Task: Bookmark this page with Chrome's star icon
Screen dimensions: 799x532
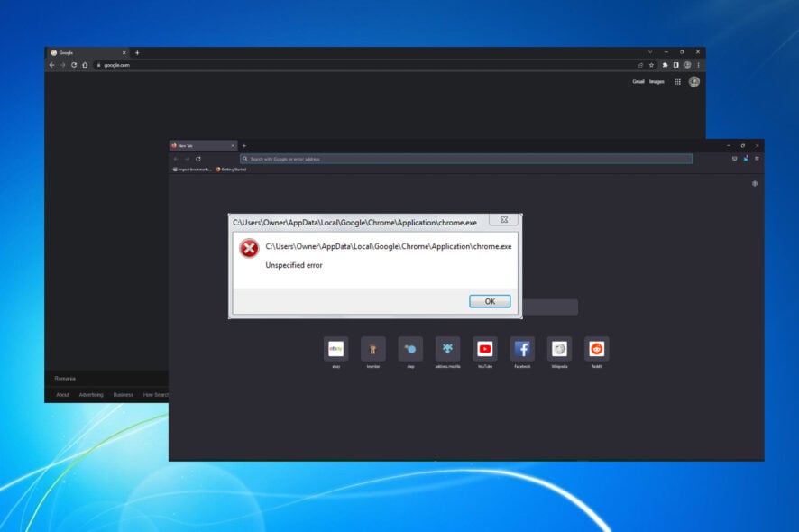Action: pyautogui.click(x=651, y=65)
